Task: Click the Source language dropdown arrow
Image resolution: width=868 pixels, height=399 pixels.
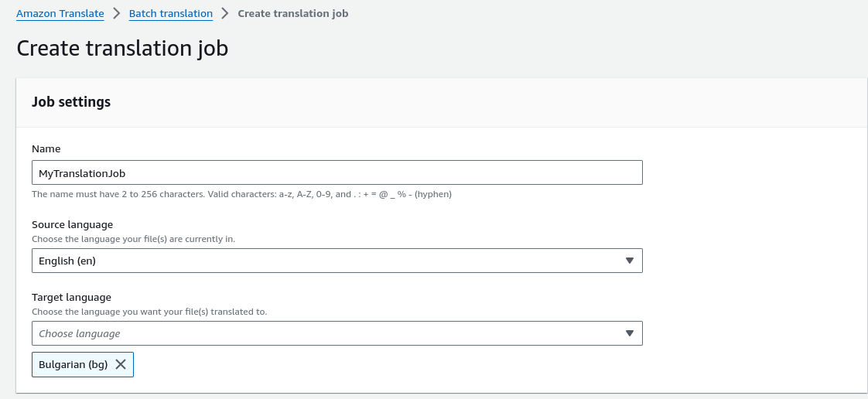Action: 629,261
